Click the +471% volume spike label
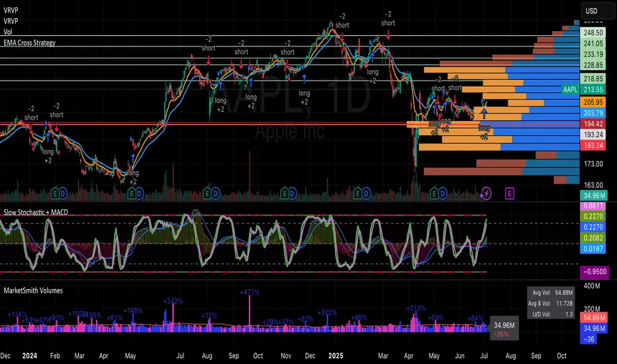This screenshot has width=617, height=364. [x=250, y=293]
